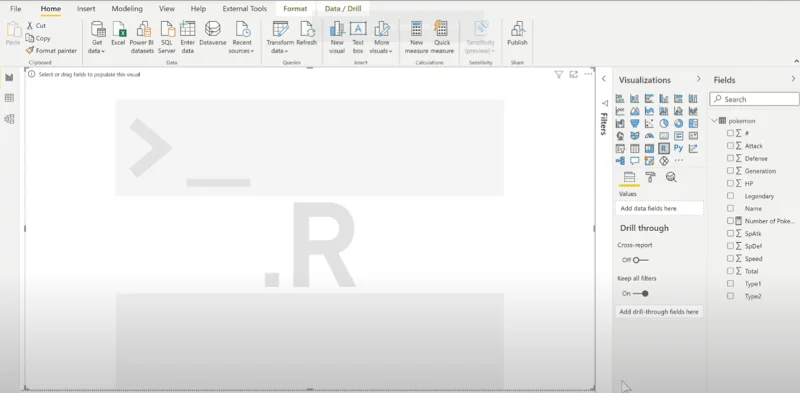The height and width of the screenshot is (393, 800).
Task: Collapse the Fields pane chevron
Action: click(793, 79)
